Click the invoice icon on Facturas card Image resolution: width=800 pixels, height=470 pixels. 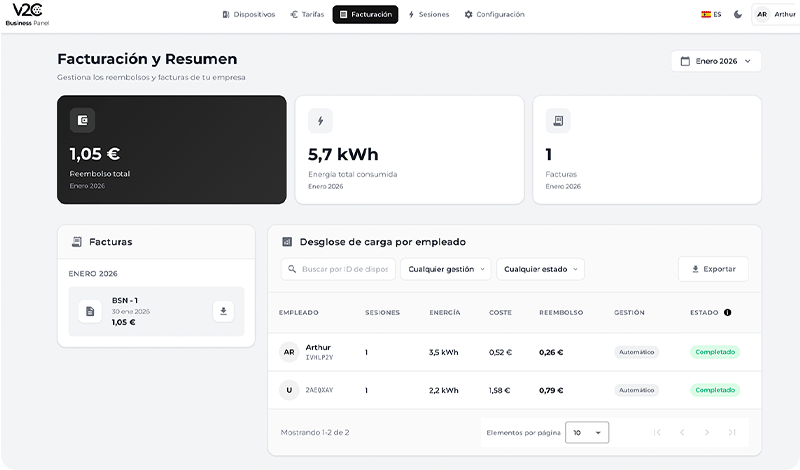pyautogui.click(x=558, y=121)
